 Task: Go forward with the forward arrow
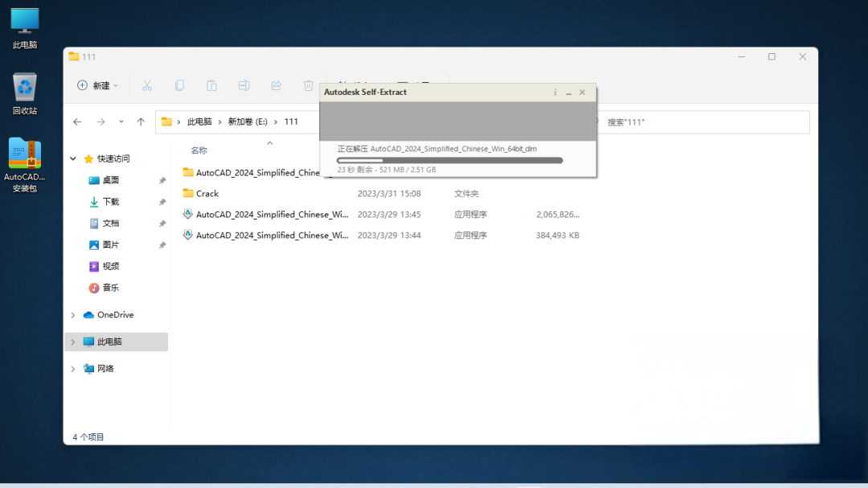point(100,122)
